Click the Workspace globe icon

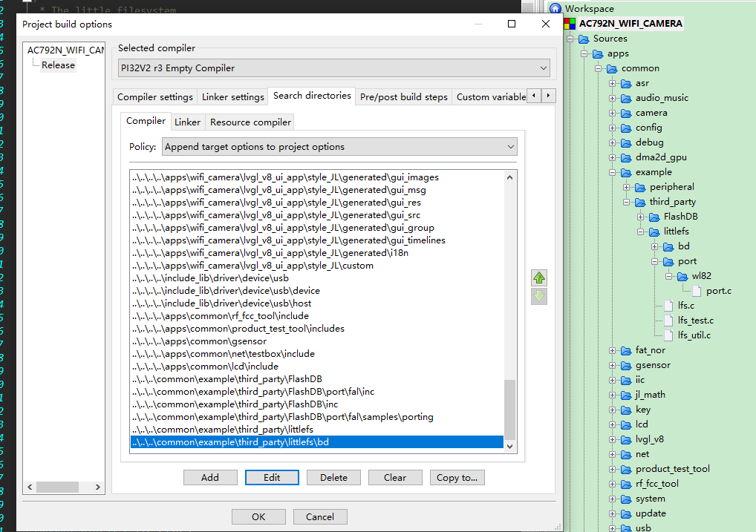[555, 9]
